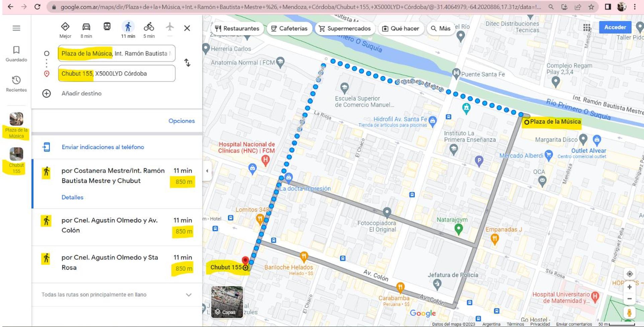
Task: Open the Guardado saved places panel
Action: click(x=16, y=54)
